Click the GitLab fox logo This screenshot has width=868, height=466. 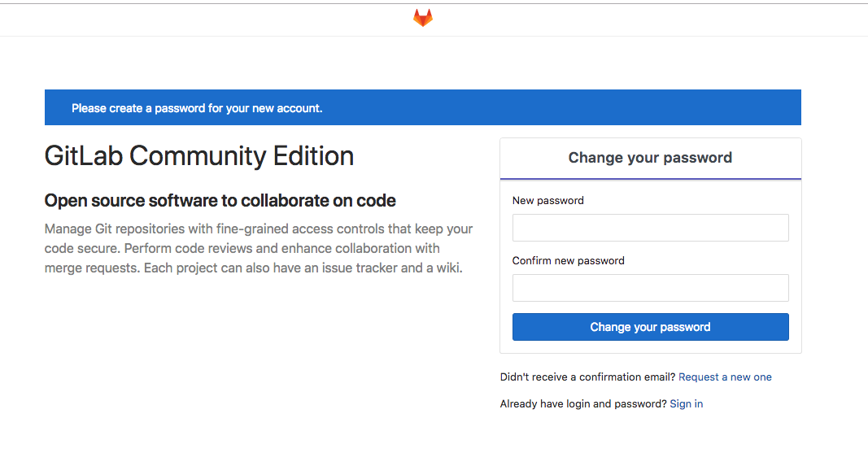point(423,18)
